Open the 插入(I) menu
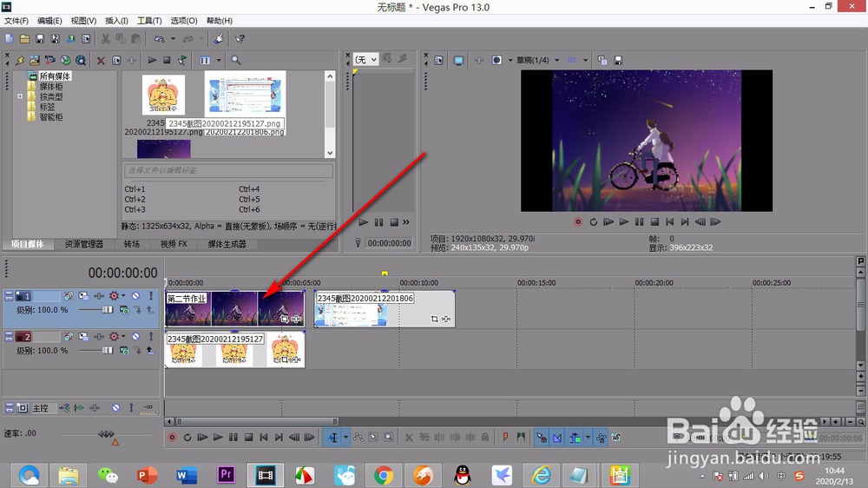Viewport: 868px width, 488px height. pos(117,21)
